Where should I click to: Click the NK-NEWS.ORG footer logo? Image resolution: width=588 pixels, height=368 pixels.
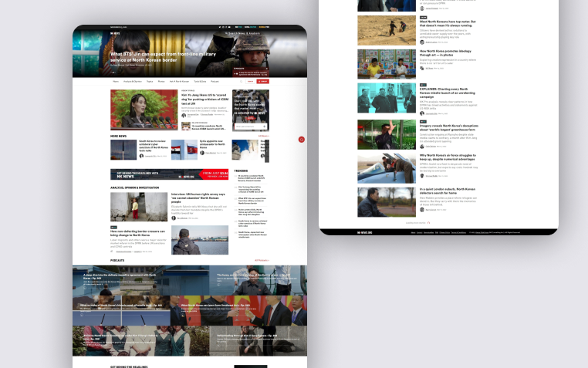(x=364, y=232)
